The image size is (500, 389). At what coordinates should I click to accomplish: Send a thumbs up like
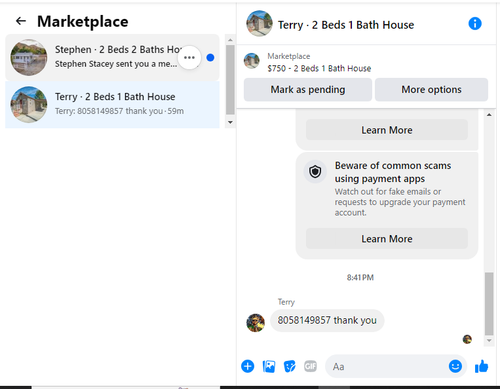tap(481, 366)
